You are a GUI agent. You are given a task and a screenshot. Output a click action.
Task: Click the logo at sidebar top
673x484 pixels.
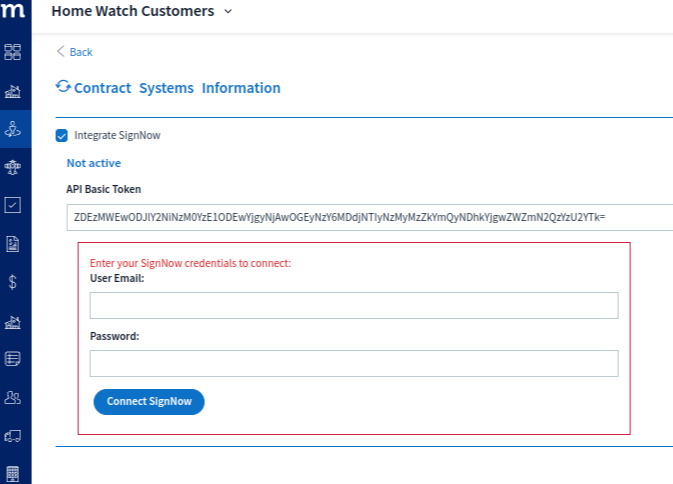pyautogui.click(x=13, y=9)
